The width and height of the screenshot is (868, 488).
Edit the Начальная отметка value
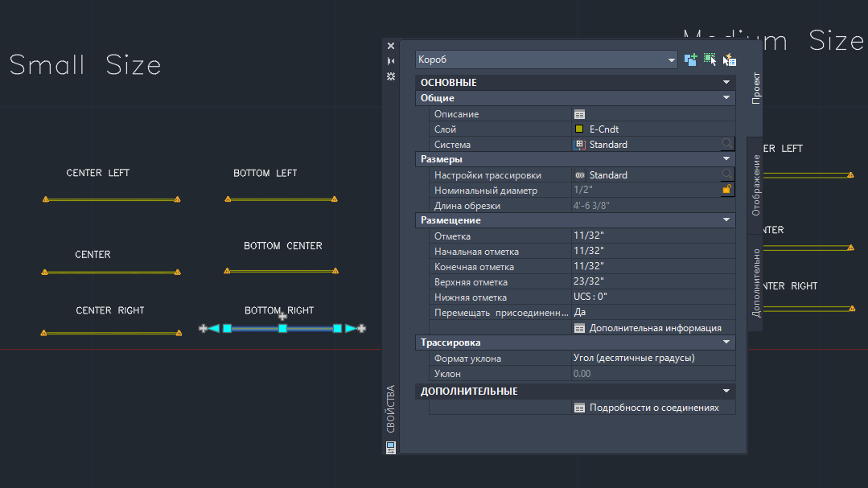click(x=653, y=251)
